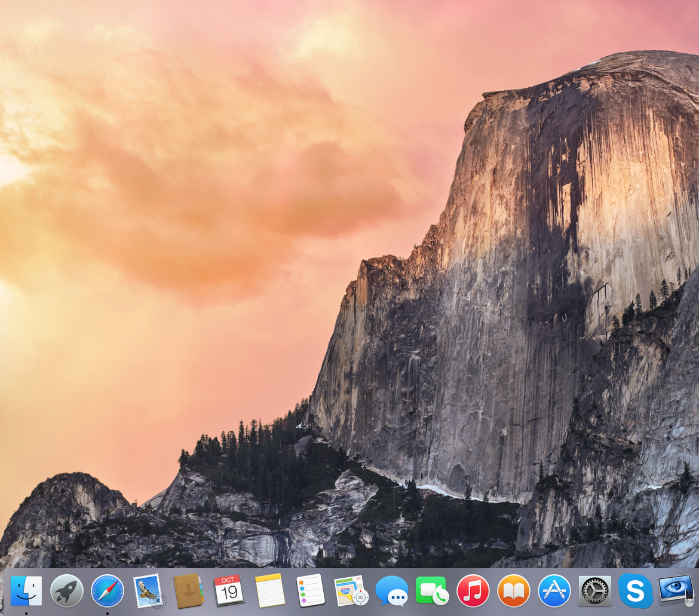Launch Launchpad via the rocket icon

coord(67,591)
